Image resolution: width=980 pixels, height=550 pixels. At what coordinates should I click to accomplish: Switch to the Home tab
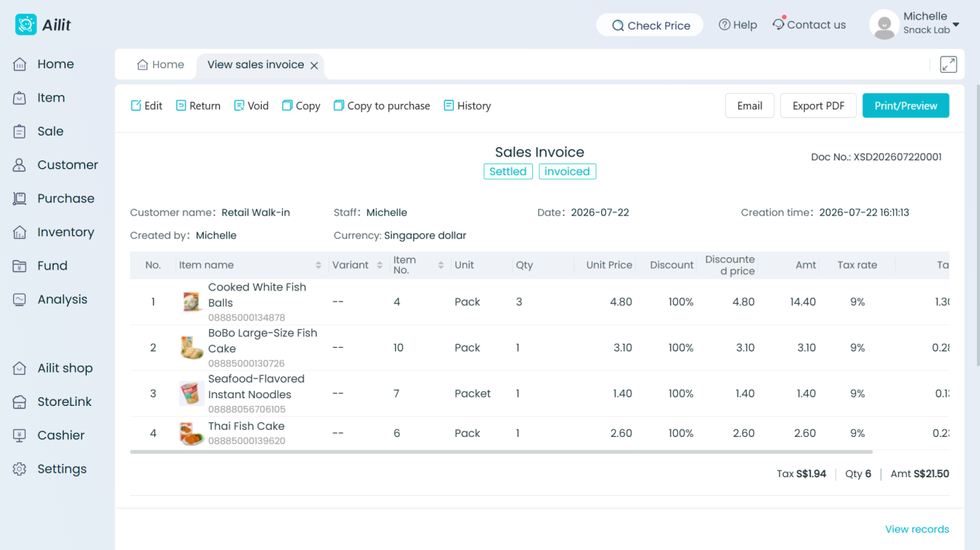[x=160, y=65]
